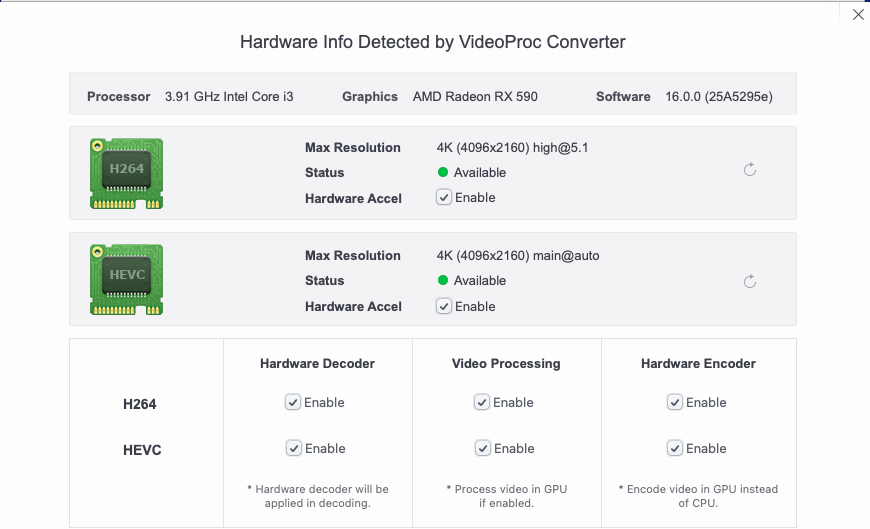Screen dimensions: 870x529
Task: Close the Hardware Info dialog
Action: (x=858, y=15)
